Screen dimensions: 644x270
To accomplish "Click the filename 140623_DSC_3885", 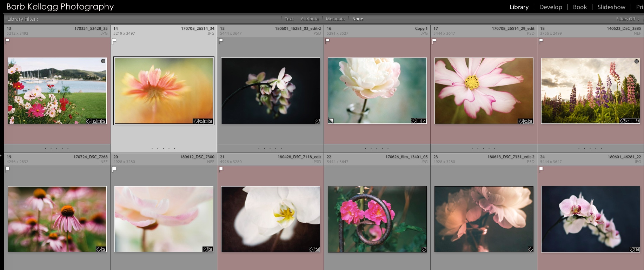I will pos(624,29).
